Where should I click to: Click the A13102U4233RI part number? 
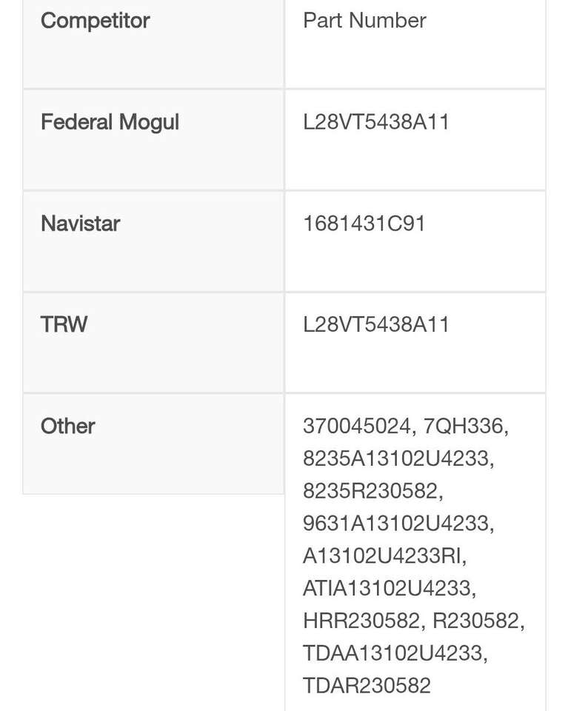pyautogui.click(x=382, y=555)
